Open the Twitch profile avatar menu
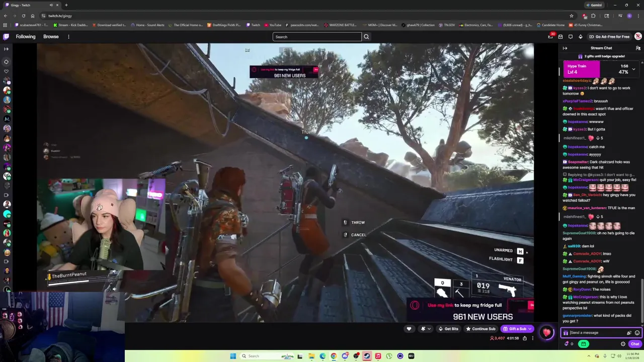The width and height of the screenshot is (644, 362). click(x=638, y=36)
